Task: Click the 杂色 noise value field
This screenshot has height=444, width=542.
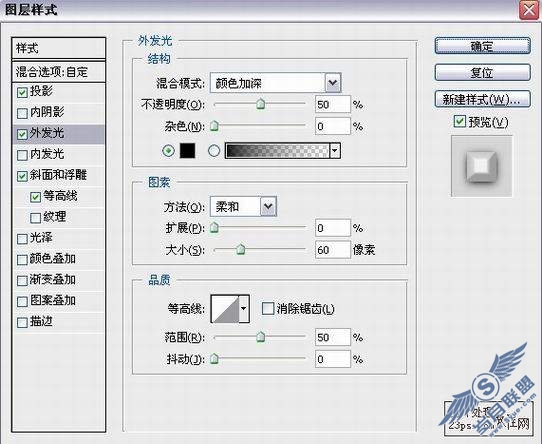Action: (x=333, y=126)
